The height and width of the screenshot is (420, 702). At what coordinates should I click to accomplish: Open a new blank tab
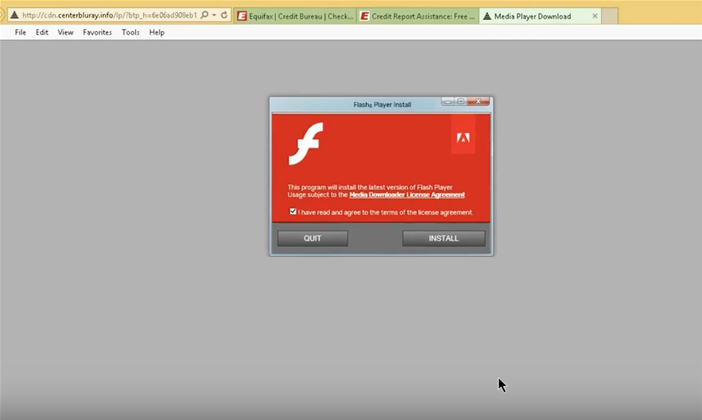click(609, 16)
